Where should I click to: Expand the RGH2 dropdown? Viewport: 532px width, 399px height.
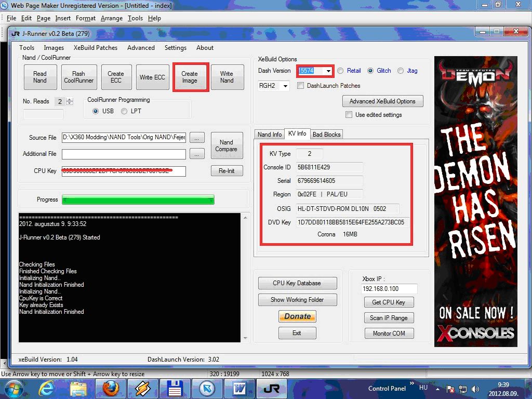(x=285, y=86)
